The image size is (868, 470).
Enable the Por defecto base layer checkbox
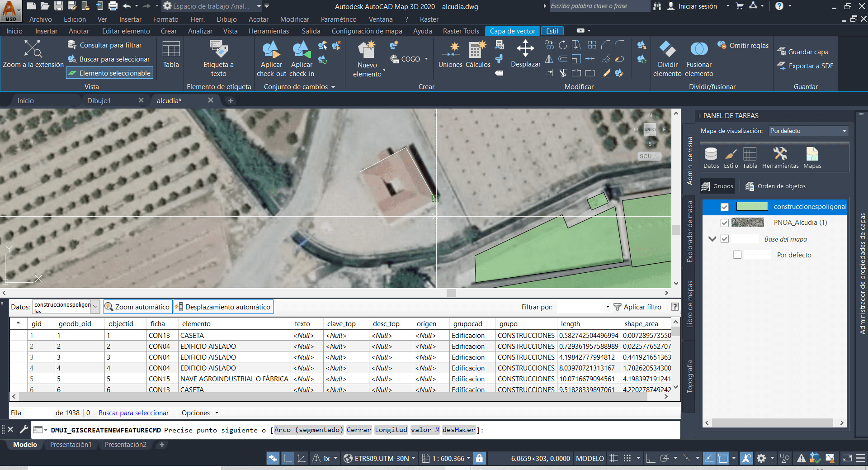pyautogui.click(x=737, y=254)
